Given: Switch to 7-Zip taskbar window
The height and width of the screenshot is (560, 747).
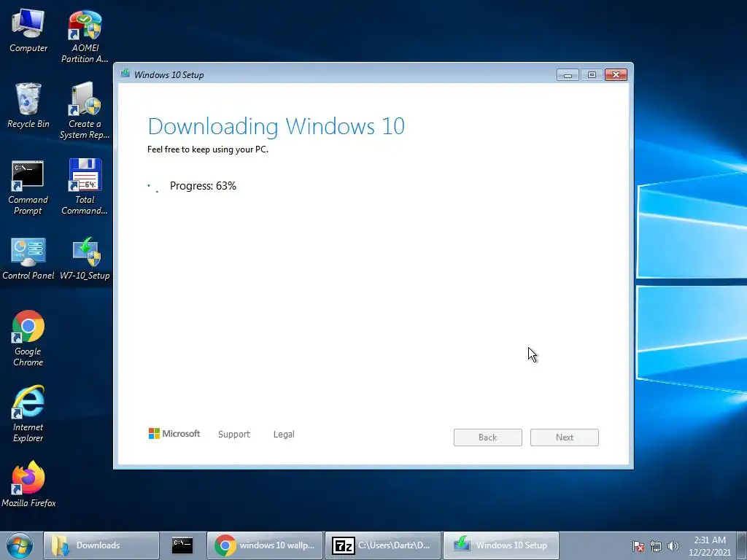Looking at the screenshot, I should [x=383, y=545].
